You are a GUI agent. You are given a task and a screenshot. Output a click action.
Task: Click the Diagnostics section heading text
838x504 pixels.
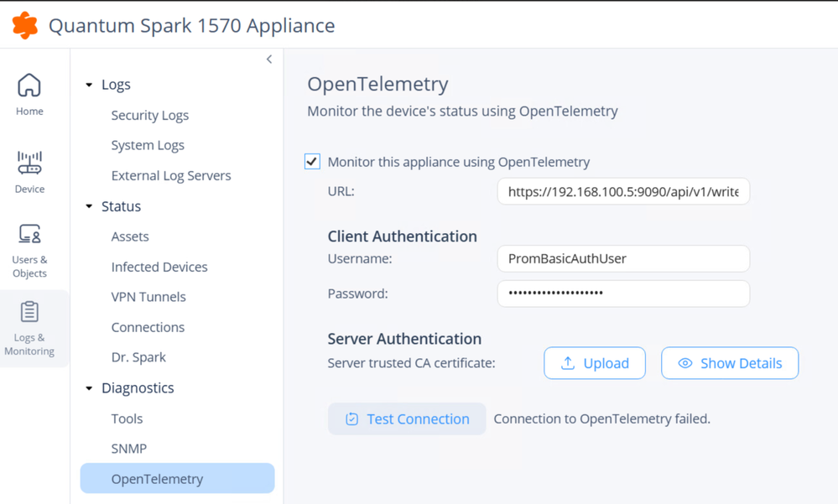coord(138,388)
